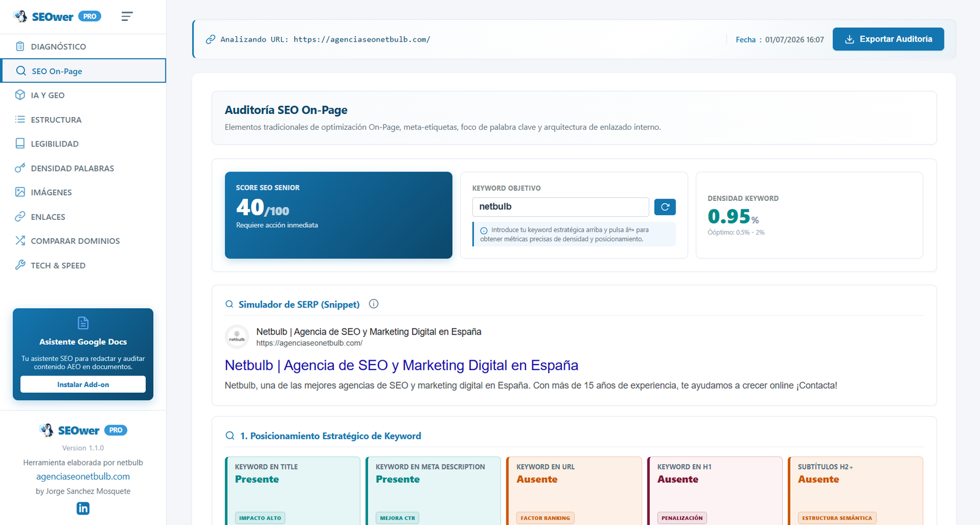Click the by Jorge Sanchez Mosquete text
This screenshot has width=980, height=525.
(x=83, y=491)
